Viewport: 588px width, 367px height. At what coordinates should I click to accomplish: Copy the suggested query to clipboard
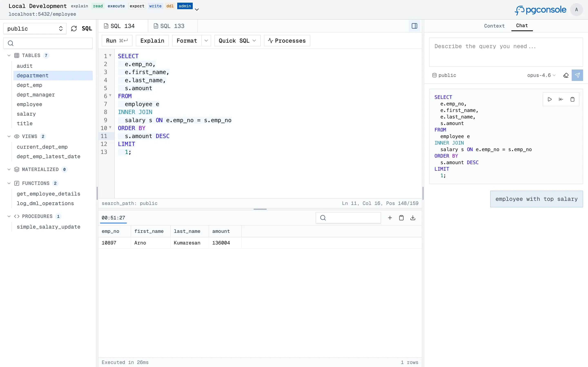coord(572,99)
